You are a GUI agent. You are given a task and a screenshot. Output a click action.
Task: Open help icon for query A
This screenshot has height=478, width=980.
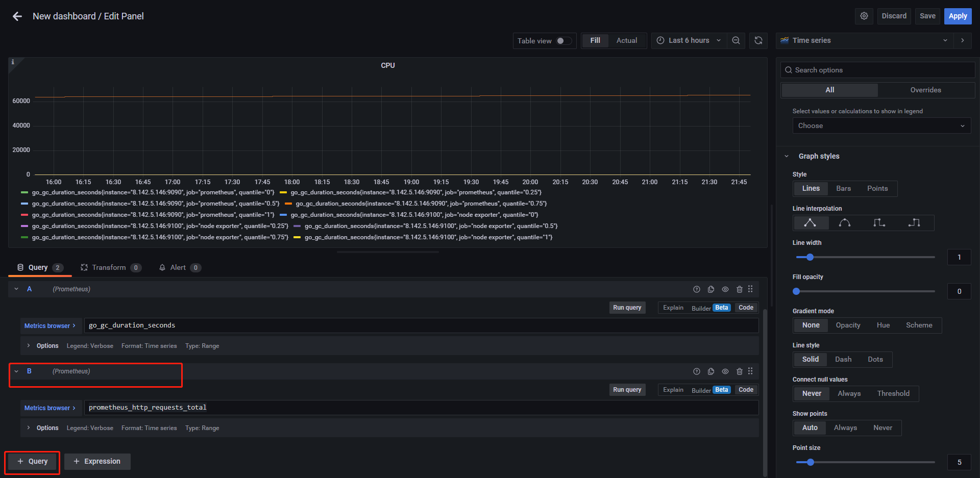click(x=697, y=289)
